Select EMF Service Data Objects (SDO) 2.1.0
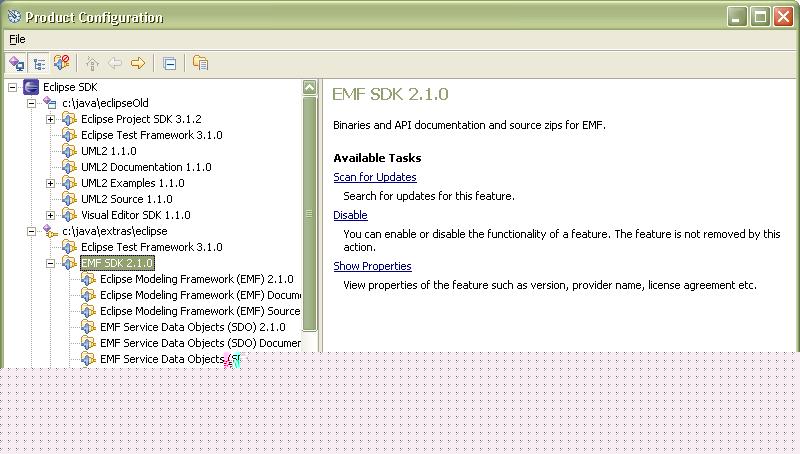This screenshot has width=800, height=454. [x=193, y=327]
